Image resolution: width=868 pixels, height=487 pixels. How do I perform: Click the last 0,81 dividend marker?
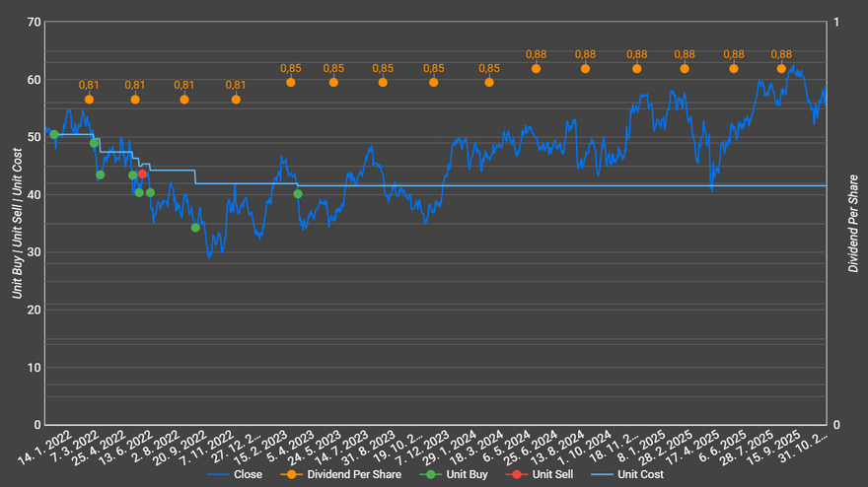(236, 100)
